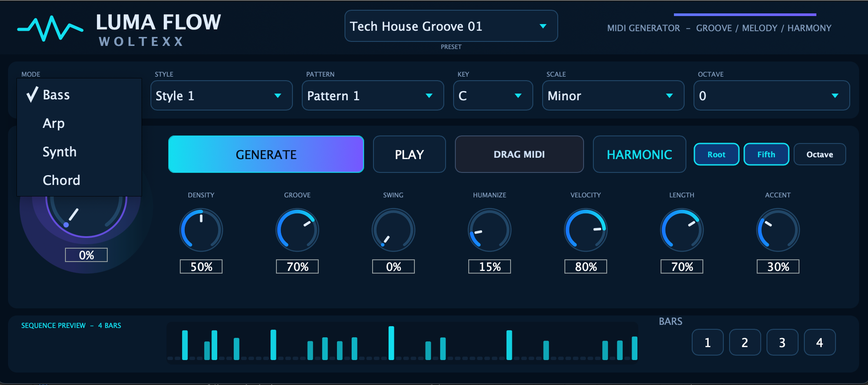
Task: Open the Pattern 1 dropdown
Action: point(373,95)
